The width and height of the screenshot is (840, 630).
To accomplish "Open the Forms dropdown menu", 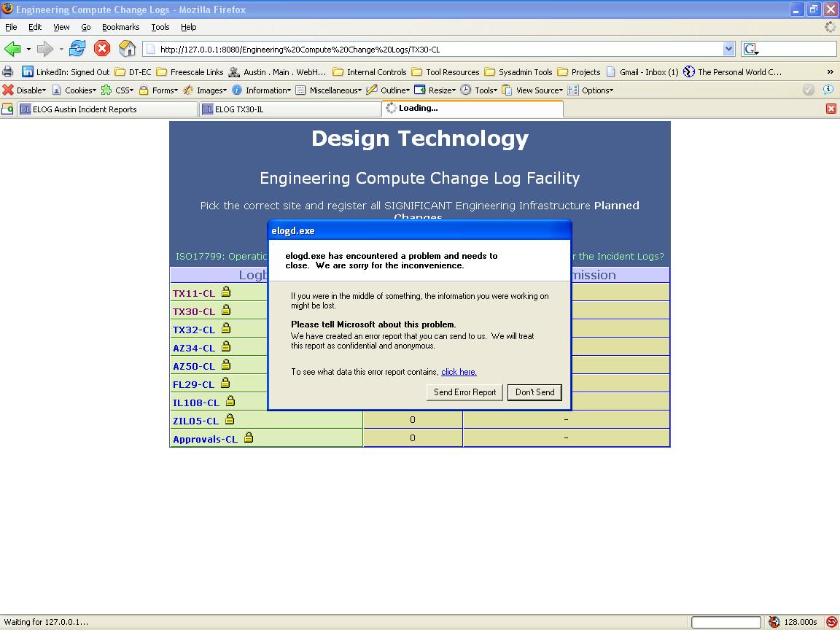I will (x=158, y=90).
